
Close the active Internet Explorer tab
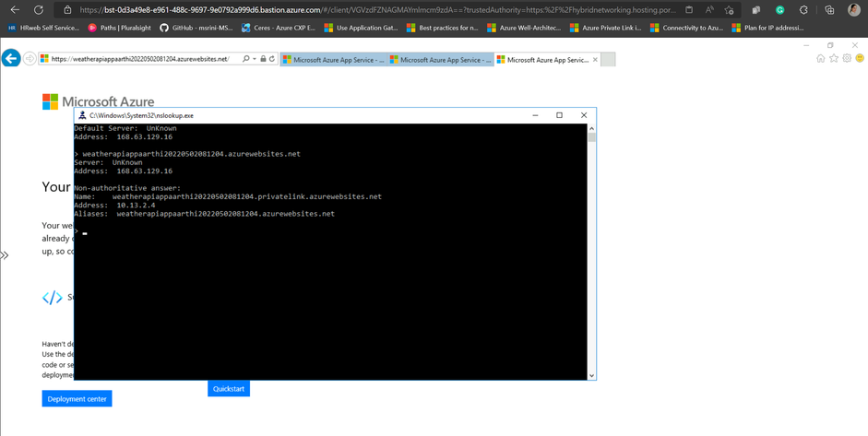(595, 60)
